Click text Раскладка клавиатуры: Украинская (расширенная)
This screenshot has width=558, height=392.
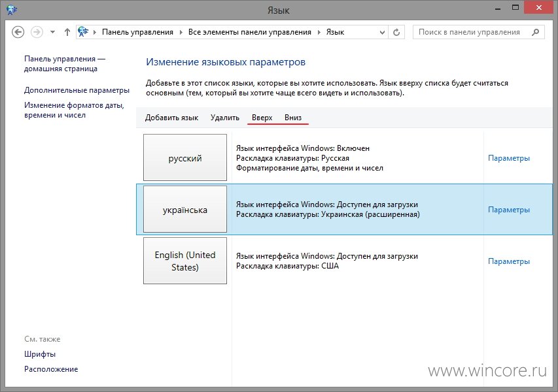(328, 214)
